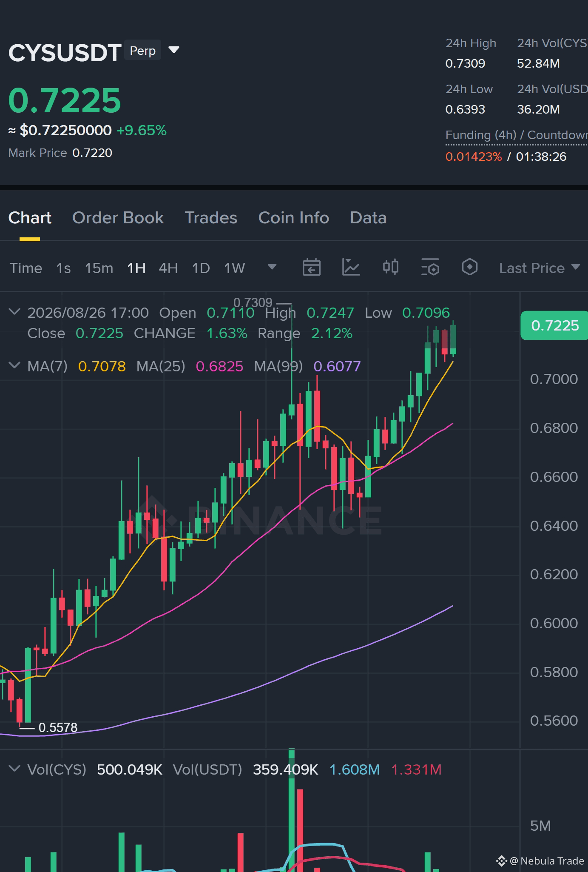
Task: Click the blue 1.608M volume MA value
Action: click(x=355, y=769)
